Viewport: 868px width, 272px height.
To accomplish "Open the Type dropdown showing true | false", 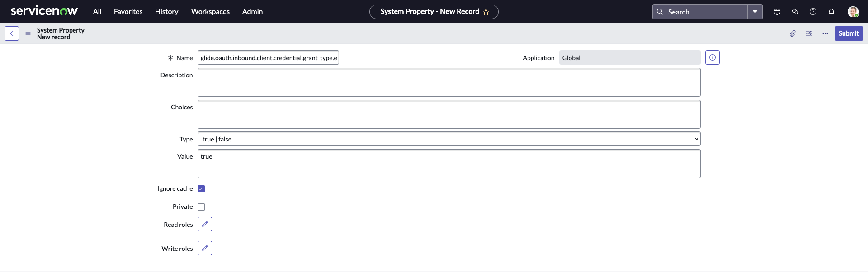I will coord(449,139).
